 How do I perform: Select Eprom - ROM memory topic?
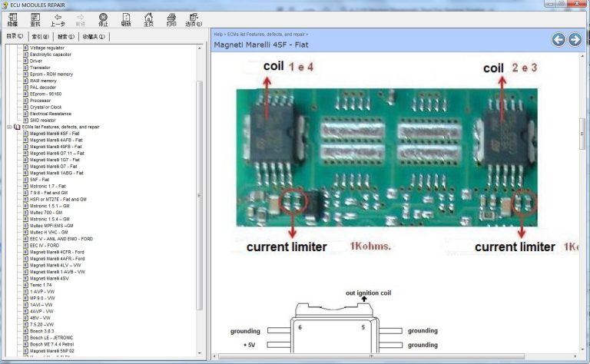pyautogui.click(x=51, y=74)
